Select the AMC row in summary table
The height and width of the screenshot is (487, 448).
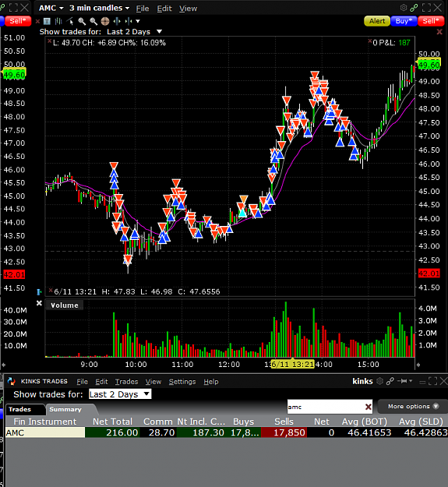(227, 432)
